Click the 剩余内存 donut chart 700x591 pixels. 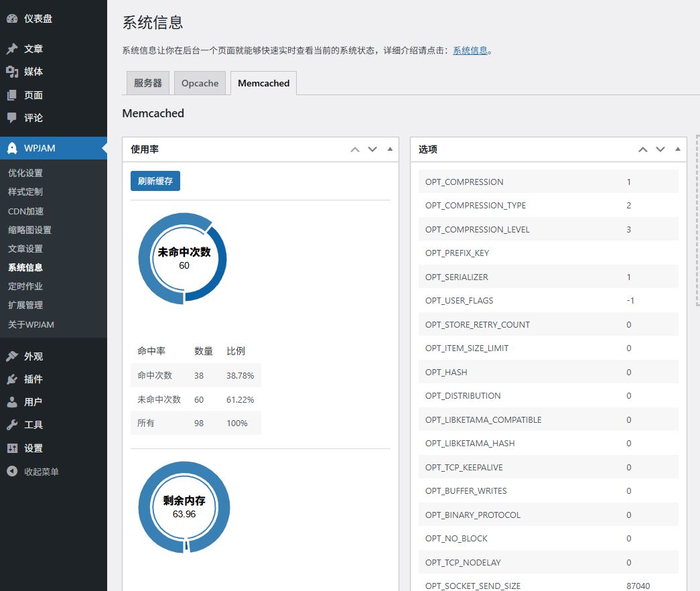click(x=184, y=507)
